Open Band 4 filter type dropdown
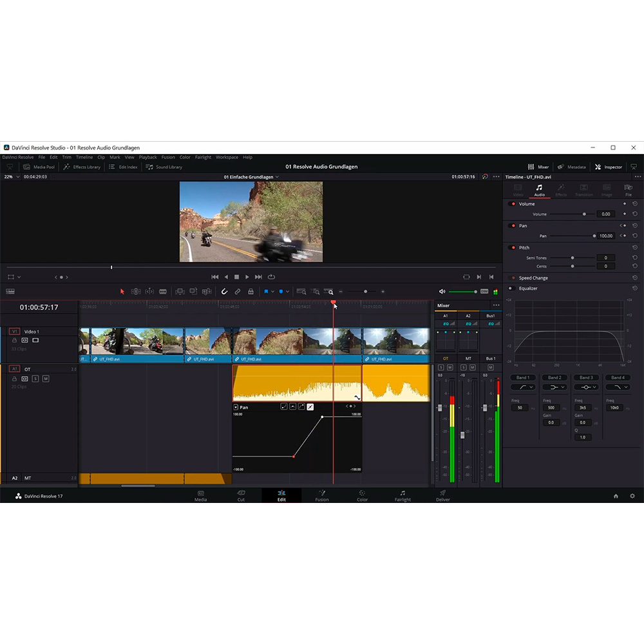The height and width of the screenshot is (644, 644). pos(618,387)
